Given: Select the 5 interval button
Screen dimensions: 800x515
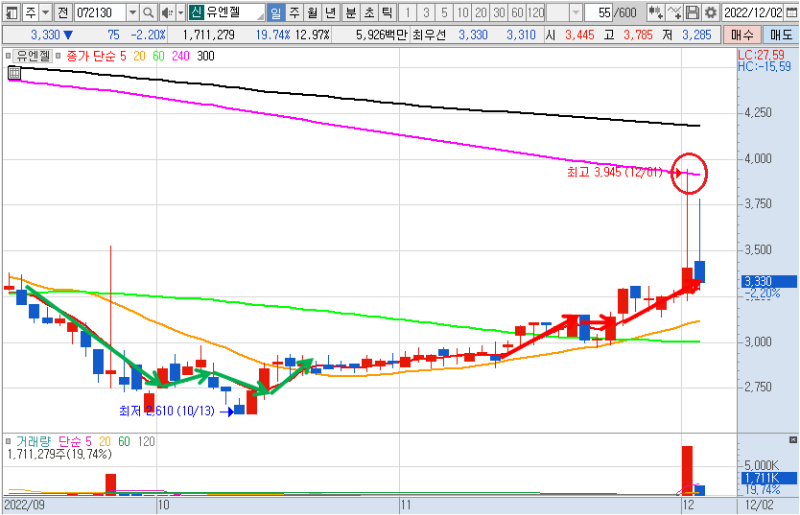Looking at the screenshot, I should 444,12.
